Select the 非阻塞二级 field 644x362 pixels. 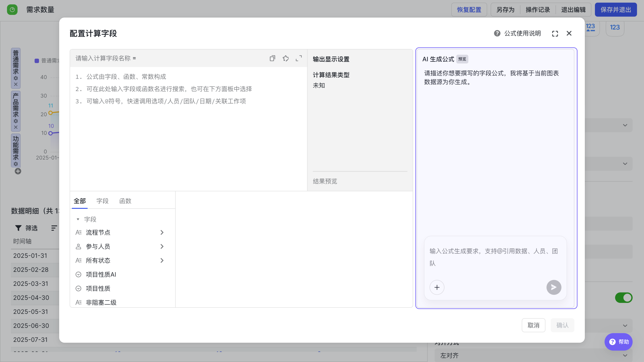pos(122,303)
